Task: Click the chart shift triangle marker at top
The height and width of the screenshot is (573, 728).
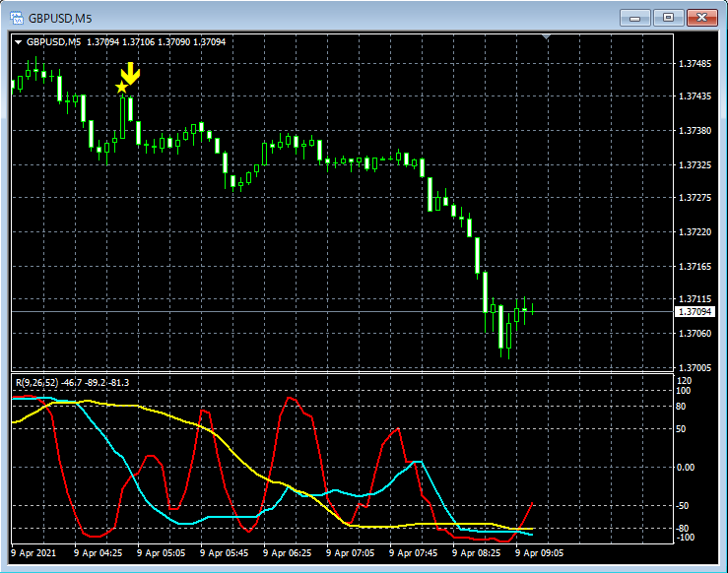Action: pos(547,36)
